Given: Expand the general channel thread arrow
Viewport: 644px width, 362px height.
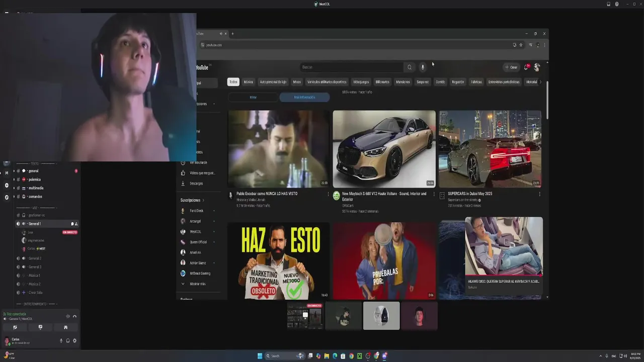Looking at the screenshot, I should click(14, 171).
